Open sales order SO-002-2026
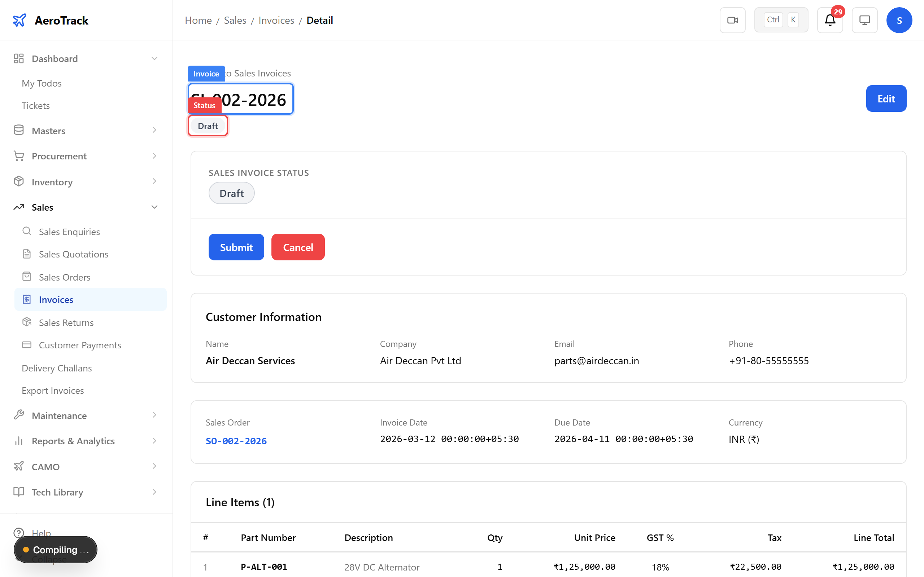This screenshot has width=924, height=577. click(x=236, y=441)
